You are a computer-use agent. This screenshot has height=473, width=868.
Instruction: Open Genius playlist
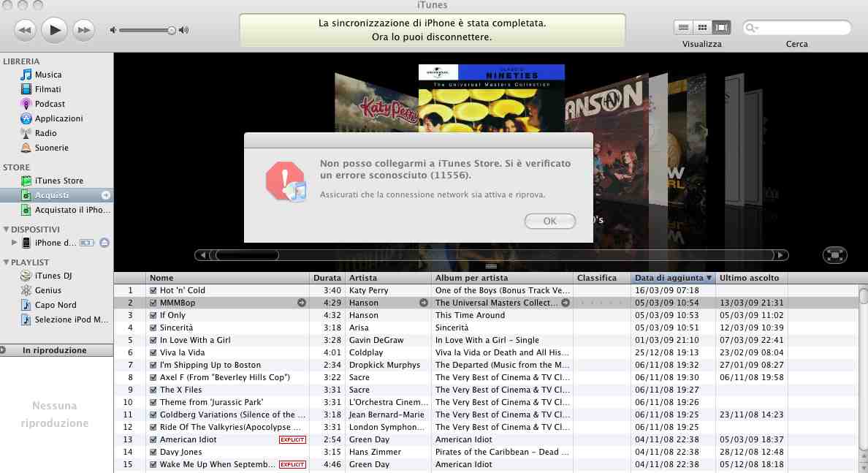(48, 290)
